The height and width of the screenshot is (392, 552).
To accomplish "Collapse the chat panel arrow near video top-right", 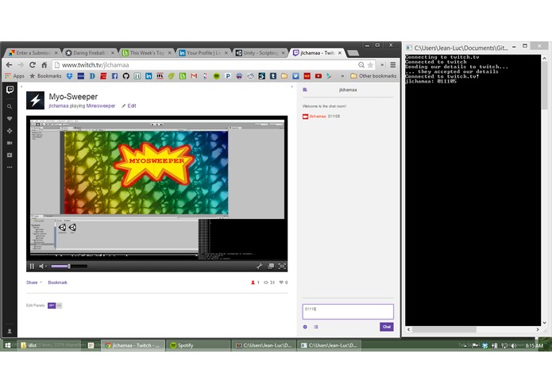I will pyautogui.click(x=291, y=86).
